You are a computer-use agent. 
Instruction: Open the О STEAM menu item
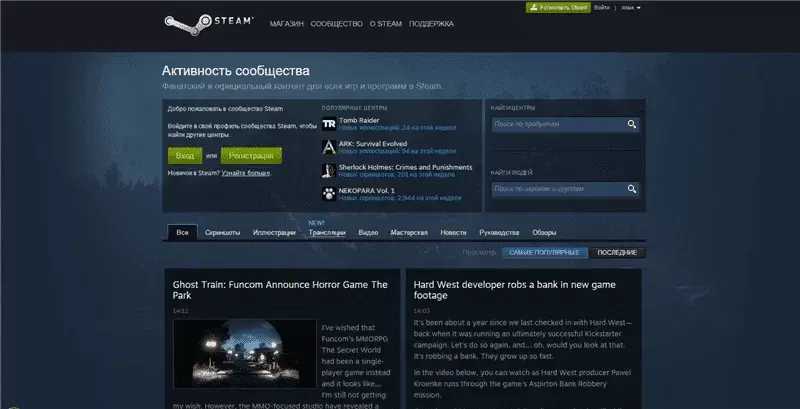pos(386,23)
